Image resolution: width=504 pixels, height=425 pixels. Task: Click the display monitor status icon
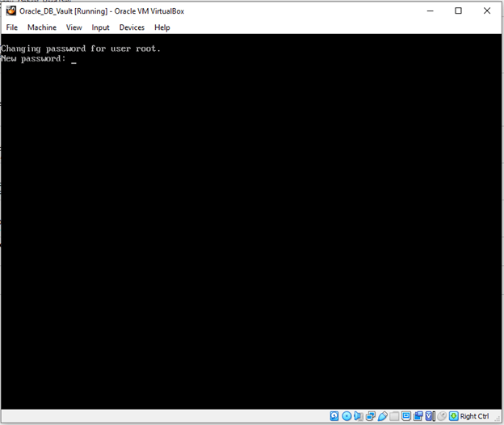pyautogui.click(x=406, y=416)
